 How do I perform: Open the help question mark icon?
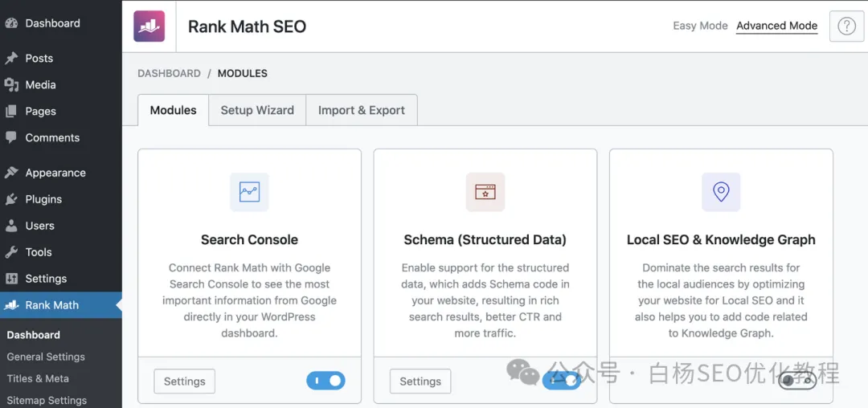846,26
